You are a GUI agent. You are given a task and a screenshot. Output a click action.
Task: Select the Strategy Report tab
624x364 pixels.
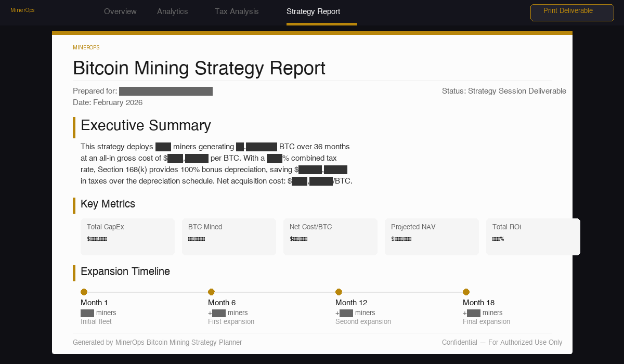click(313, 11)
